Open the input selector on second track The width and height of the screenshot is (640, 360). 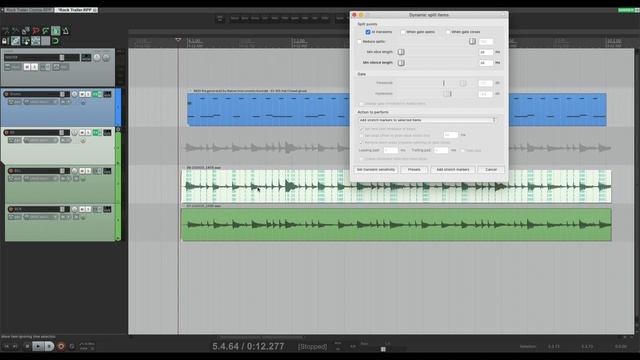(x=41, y=140)
